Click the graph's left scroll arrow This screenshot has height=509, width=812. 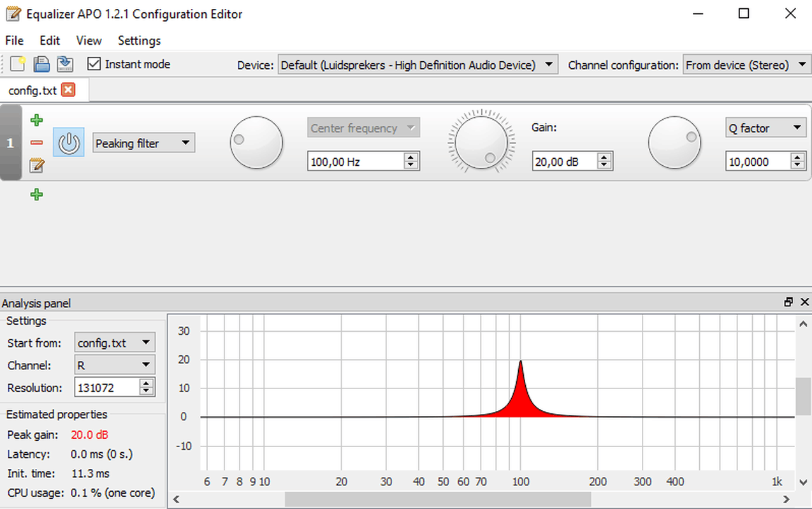tap(176, 499)
